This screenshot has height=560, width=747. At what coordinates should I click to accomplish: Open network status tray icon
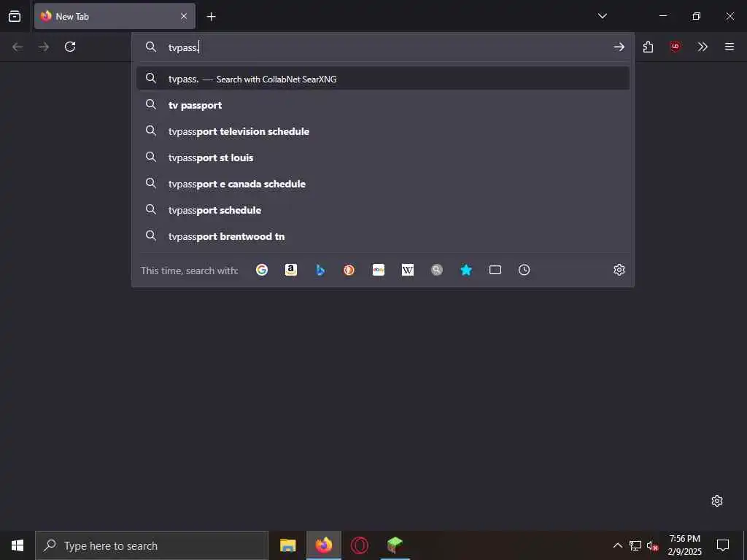635,545
